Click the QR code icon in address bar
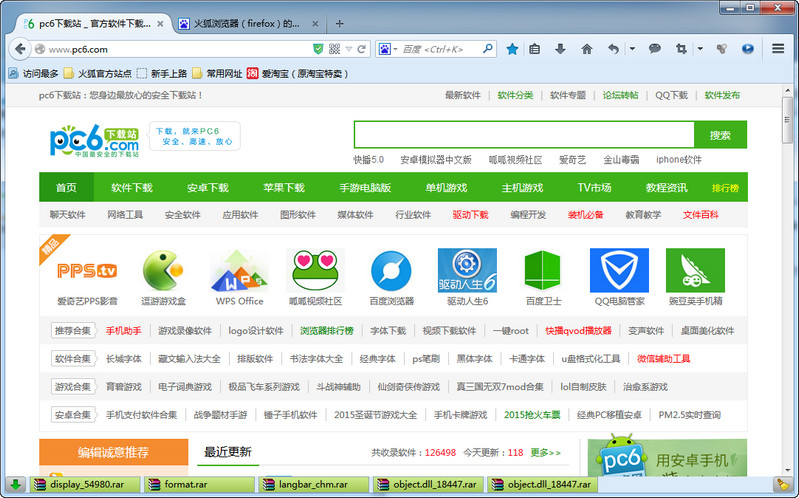The width and height of the screenshot is (799, 498). 333,48
